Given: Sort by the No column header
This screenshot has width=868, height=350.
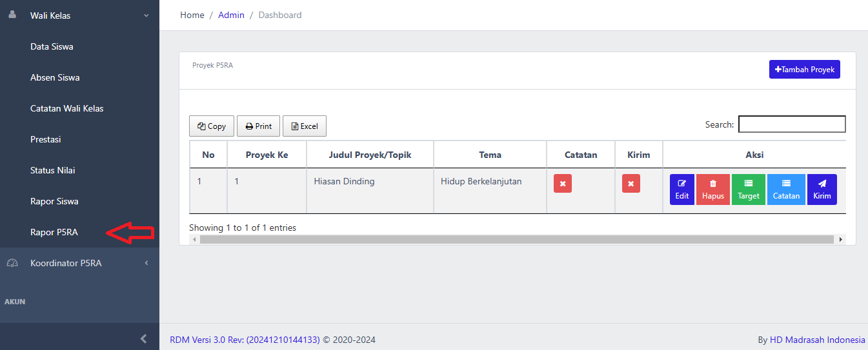Looking at the screenshot, I should pyautogui.click(x=208, y=155).
